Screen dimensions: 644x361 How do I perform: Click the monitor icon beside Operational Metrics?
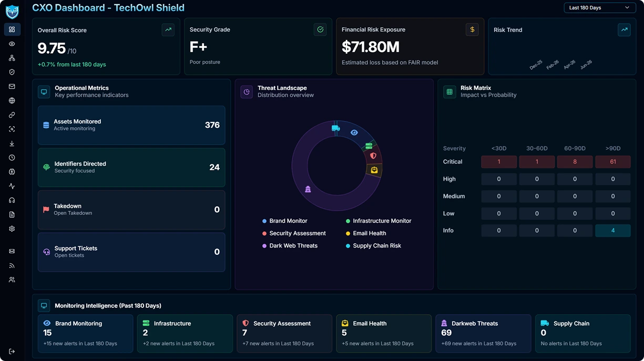(44, 91)
